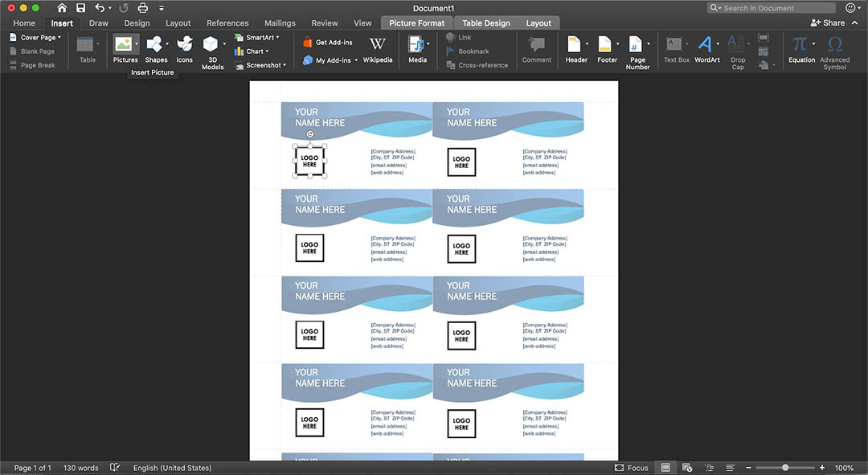Click the Search in Document field
The image size is (868, 475).
pos(771,8)
